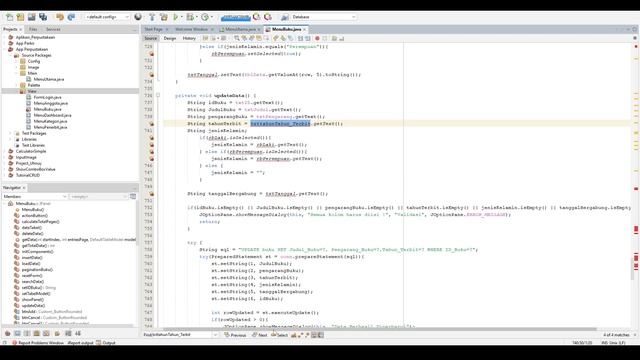Open the MenuUtama.java editor tab
Image resolution: width=640 pixels, height=360 pixels.
coord(240,29)
